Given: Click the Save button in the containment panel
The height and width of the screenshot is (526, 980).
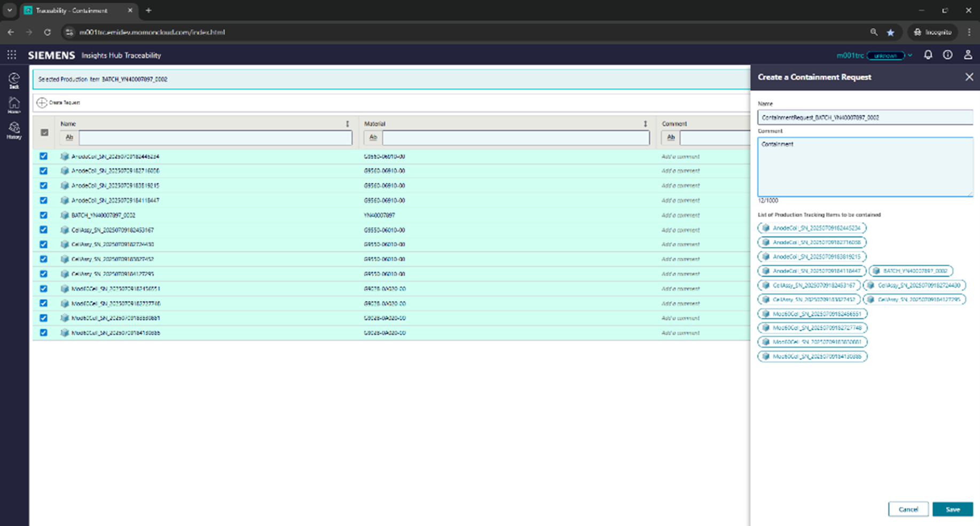Looking at the screenshot, I should coord(953,509).
